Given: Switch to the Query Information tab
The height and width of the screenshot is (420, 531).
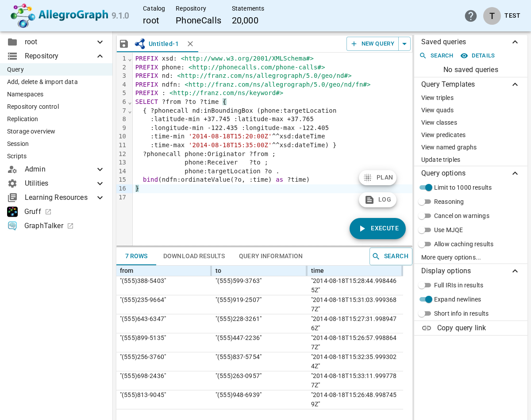Looking at the screenshot, I should click(271, 256).
